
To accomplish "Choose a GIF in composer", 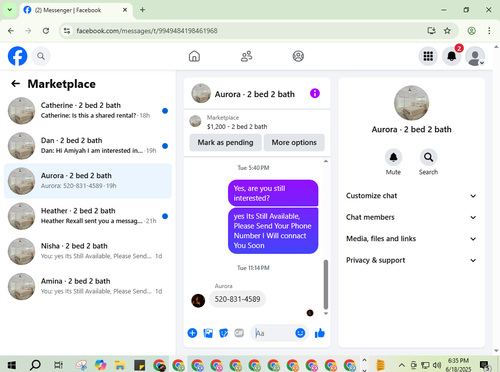I will click(x=239, y=333).
